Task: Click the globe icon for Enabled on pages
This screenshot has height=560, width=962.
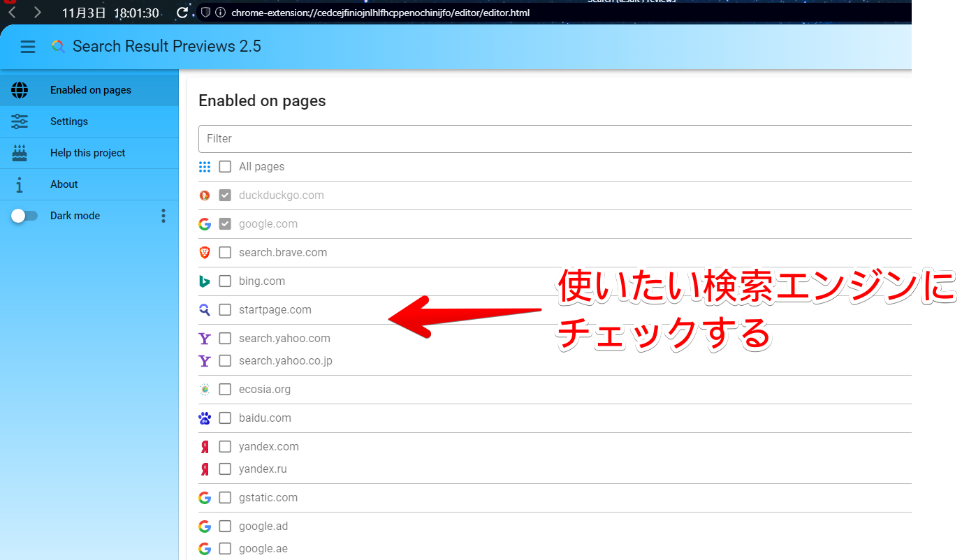Action: [20, 90]
